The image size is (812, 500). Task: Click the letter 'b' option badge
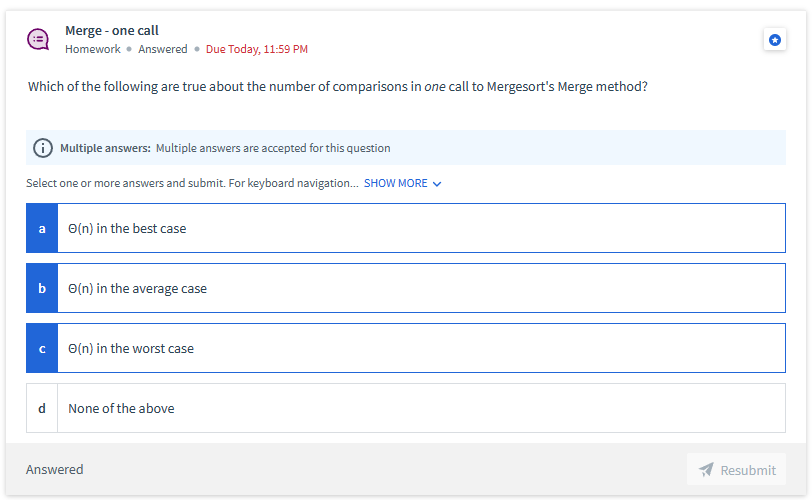coord(42,288)
